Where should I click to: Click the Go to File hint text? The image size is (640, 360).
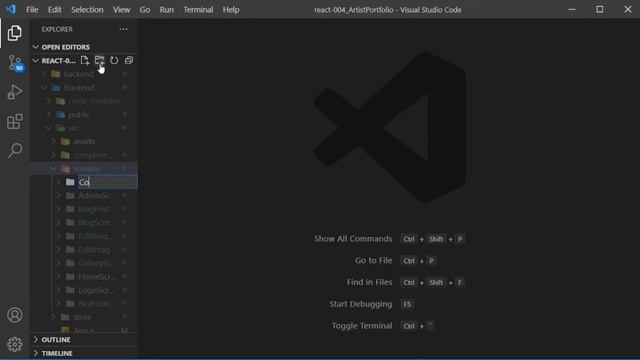[373, 260]
